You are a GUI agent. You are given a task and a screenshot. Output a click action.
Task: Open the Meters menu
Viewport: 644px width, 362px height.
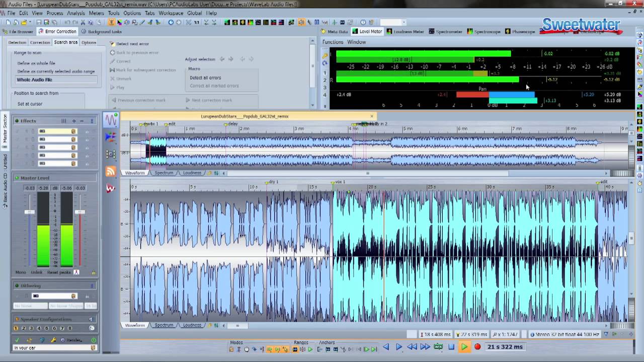tap(96, 13)
